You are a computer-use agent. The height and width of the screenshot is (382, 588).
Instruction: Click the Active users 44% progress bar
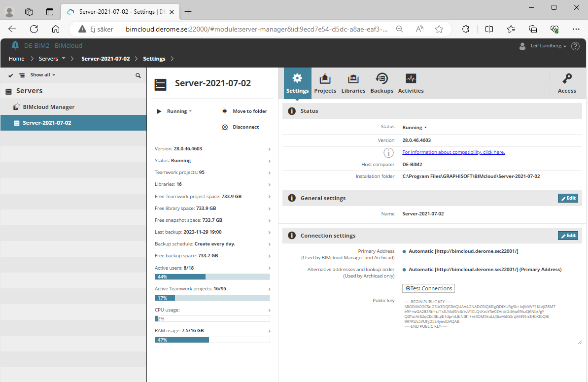(212, 277)
